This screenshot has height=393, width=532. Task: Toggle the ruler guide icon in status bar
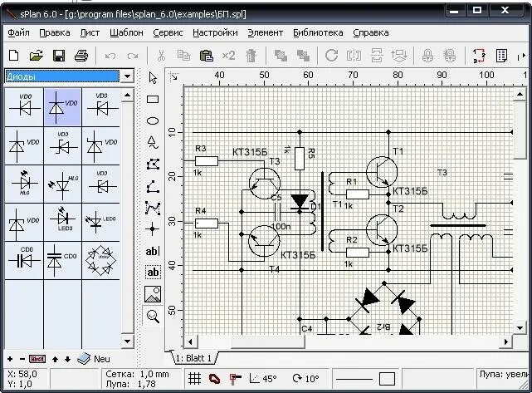point(235,378)
